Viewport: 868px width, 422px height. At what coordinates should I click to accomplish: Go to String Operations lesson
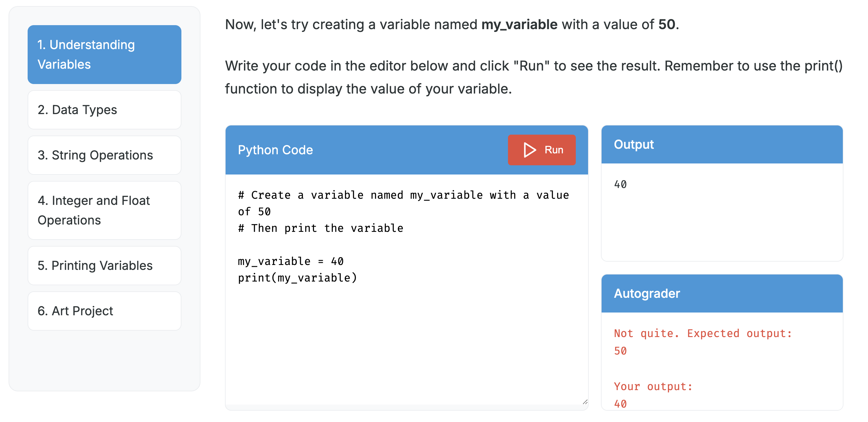(104, 155)
